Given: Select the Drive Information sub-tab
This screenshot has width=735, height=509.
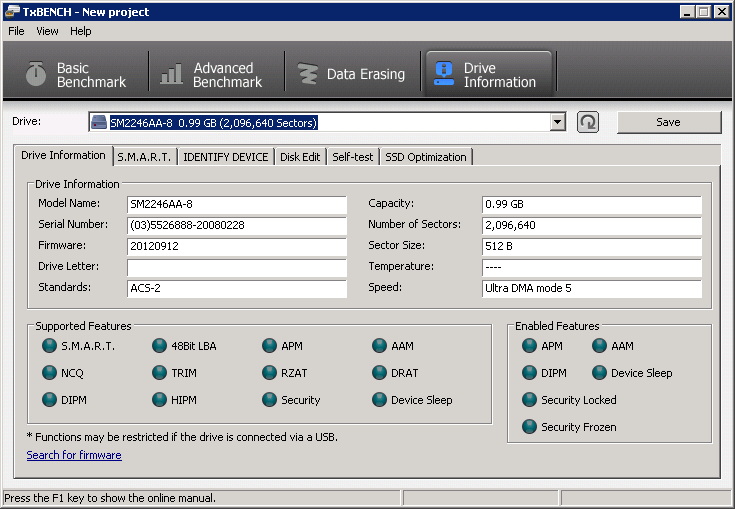Looking at the screenshot, I should (x=63, y=156).
